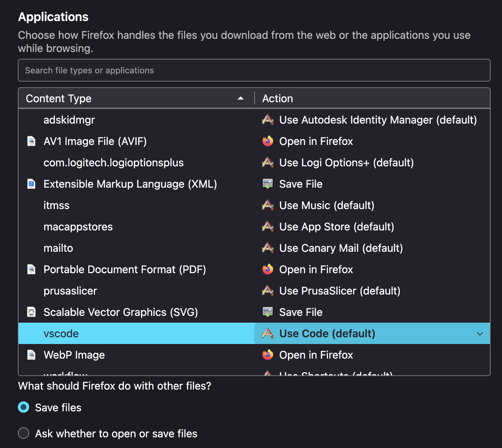This screenshot has height=448, width=502.
Task: Sort by Content Type column header
Action: [x=136, y=98]
